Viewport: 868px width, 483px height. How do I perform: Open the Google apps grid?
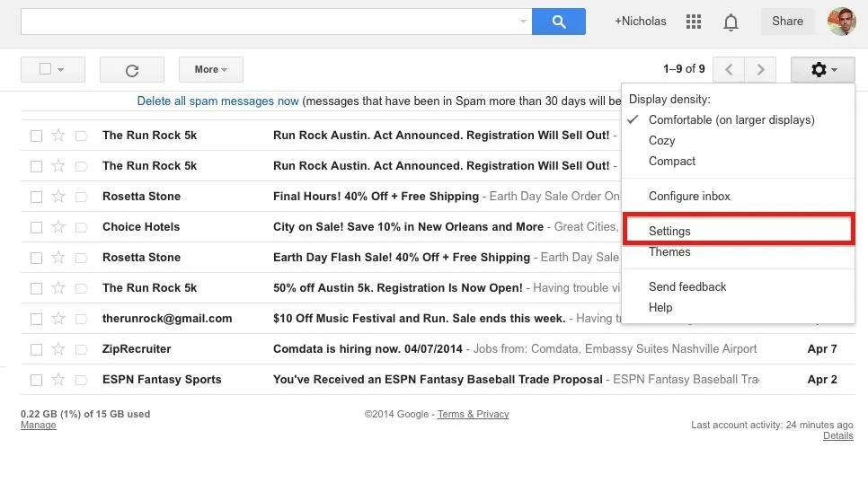[694, 22]
